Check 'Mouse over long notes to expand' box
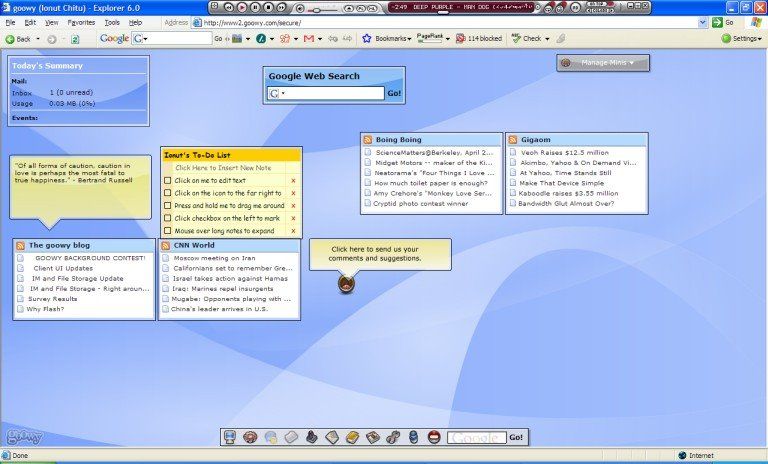 (x=168, y=231)
